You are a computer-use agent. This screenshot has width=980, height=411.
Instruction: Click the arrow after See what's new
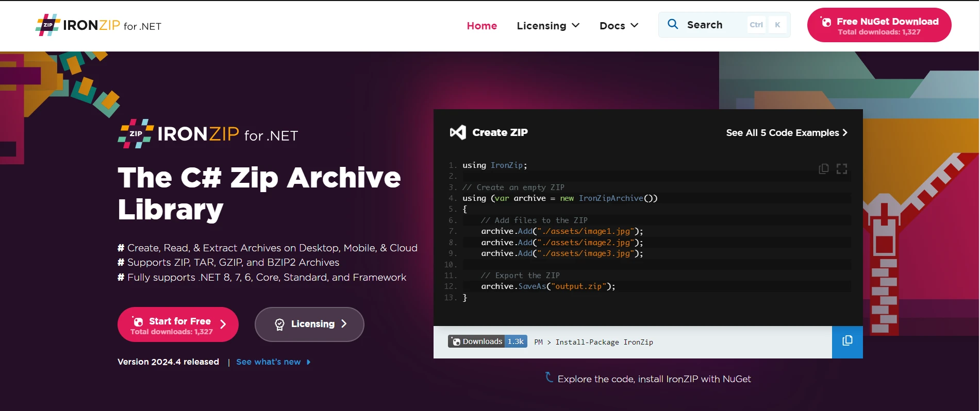point(308,362)
